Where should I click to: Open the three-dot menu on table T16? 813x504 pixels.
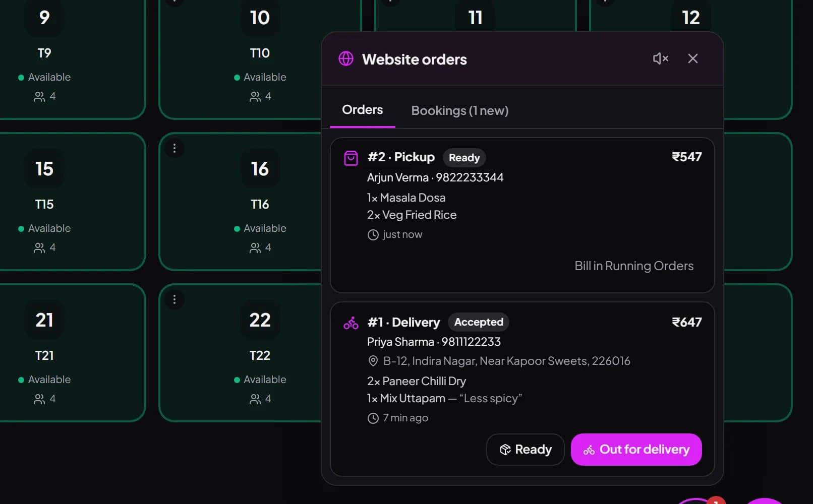point(175,148)
